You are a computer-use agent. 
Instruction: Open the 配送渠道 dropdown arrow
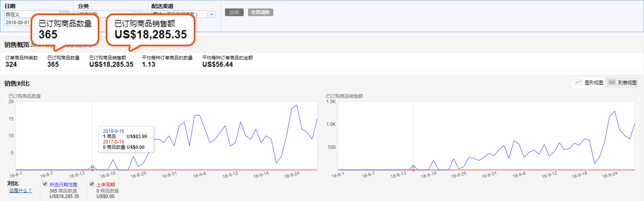pyautogui.click(x=211, y=14)
